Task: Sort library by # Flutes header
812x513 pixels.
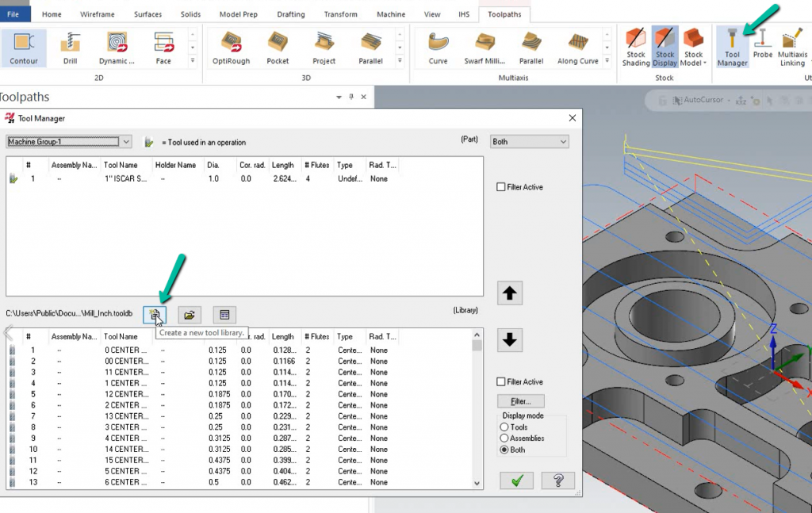Action: click(317, 336)
